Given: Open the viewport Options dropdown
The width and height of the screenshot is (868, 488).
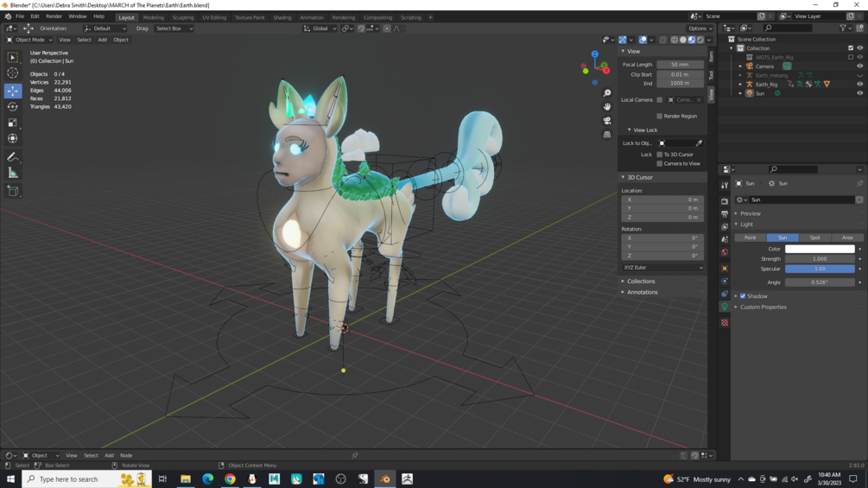Looking at the screenshot, I should pos(700,29).
